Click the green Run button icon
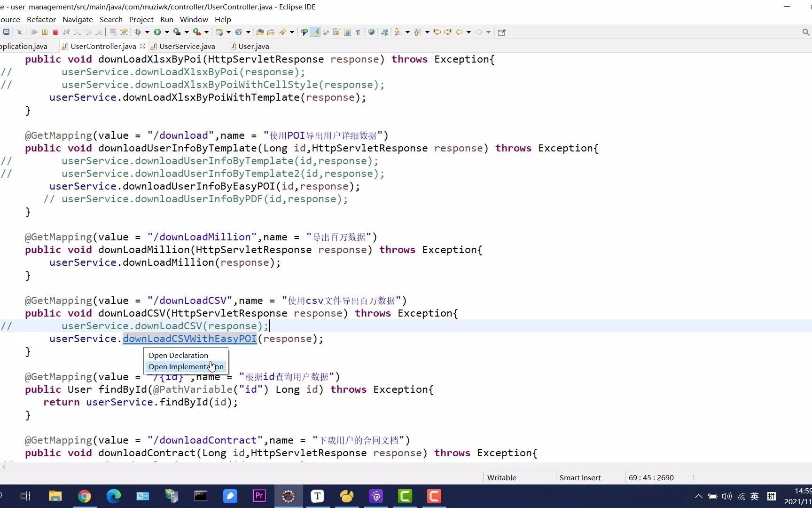This screenshot has height=508, width=812. (x=157, y=32)
